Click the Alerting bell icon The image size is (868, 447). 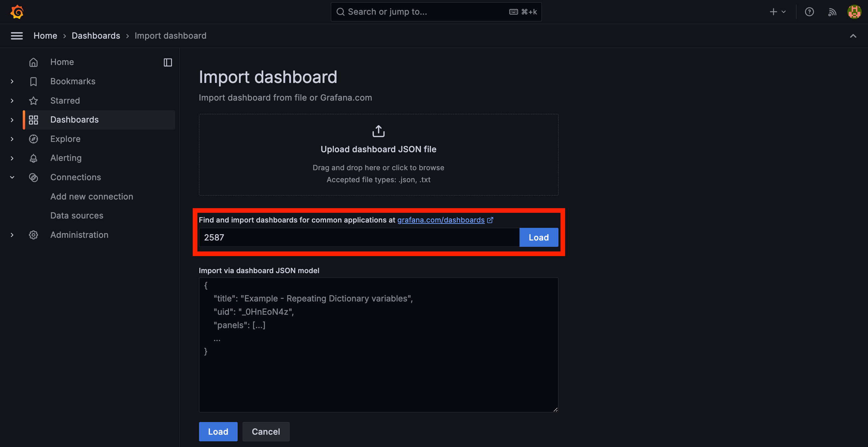click(33, 158)
